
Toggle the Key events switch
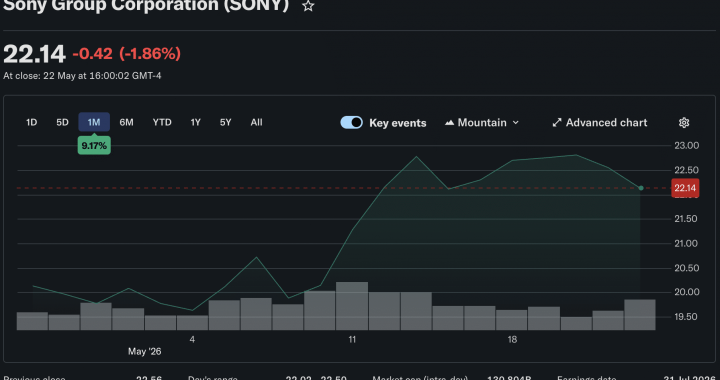point(351,123)
